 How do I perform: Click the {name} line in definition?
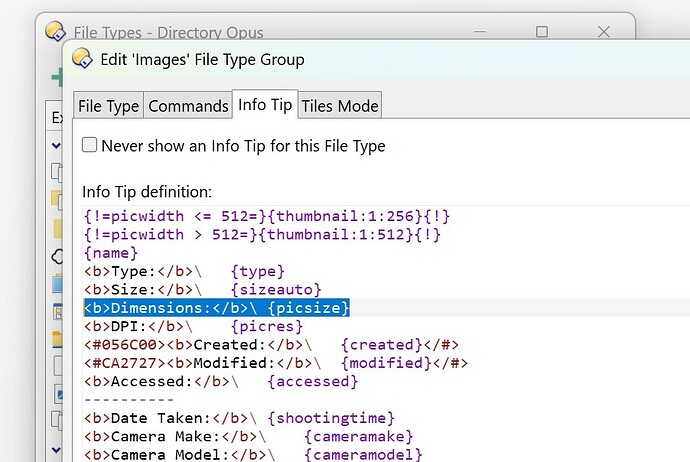111,253
